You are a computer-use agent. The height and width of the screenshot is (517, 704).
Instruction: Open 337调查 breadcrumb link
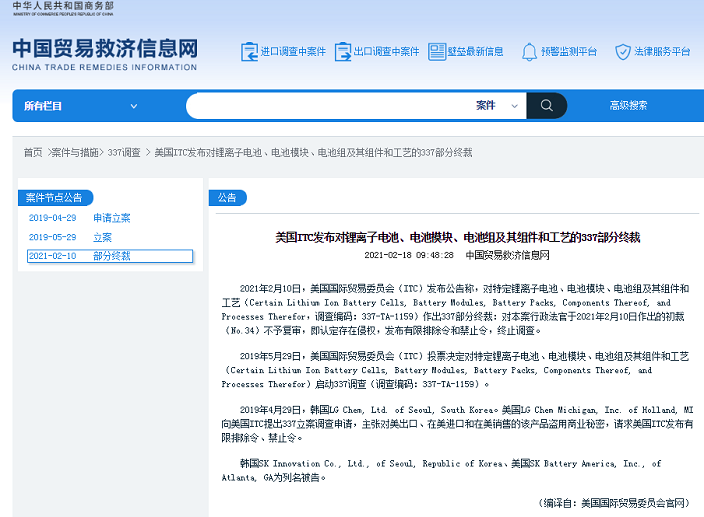click(124, 153)
